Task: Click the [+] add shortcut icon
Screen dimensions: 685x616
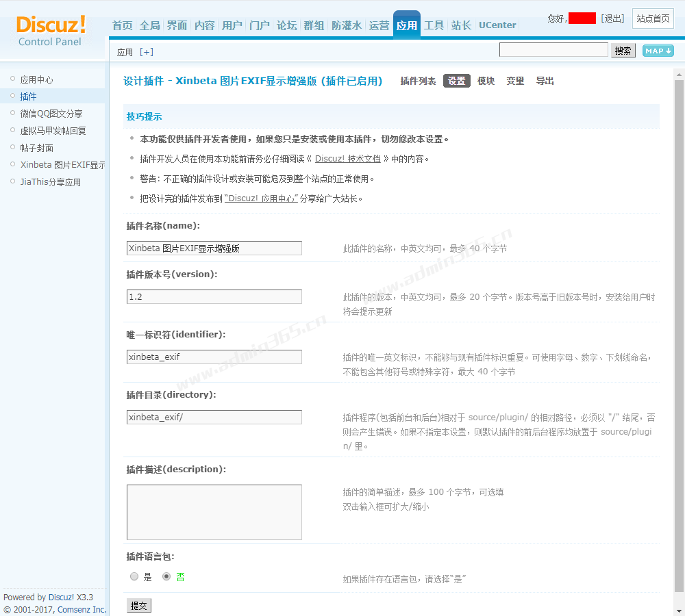Action: coord(147,52)
